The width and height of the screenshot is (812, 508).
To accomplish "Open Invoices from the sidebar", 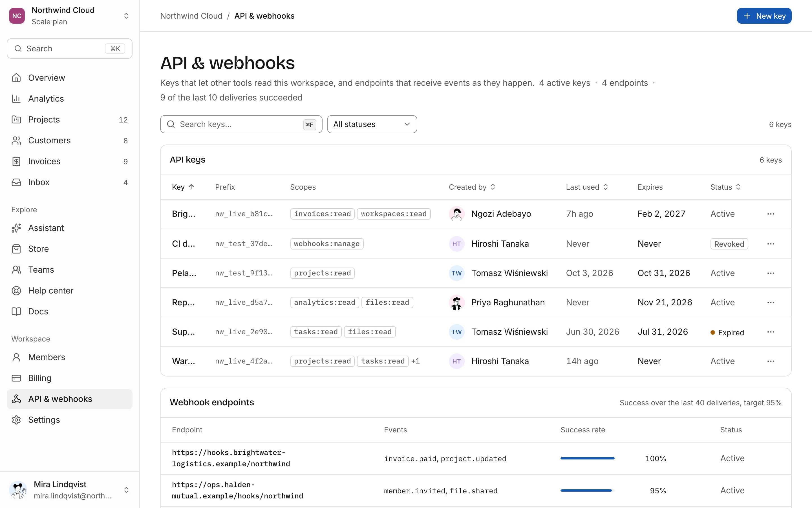I will 69,161.
